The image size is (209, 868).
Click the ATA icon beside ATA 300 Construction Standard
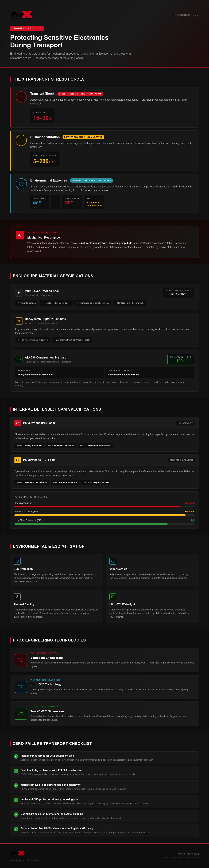(x=19, y=359)
